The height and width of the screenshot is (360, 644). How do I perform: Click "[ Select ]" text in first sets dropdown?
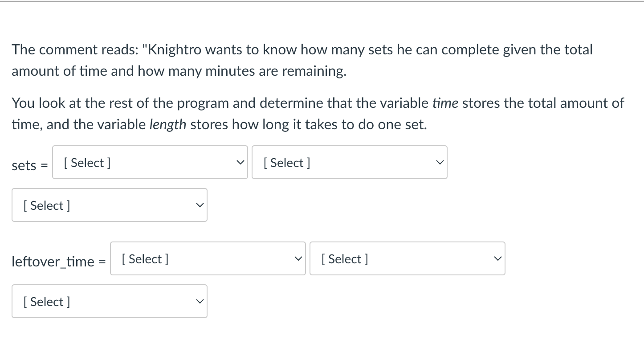[87, 163]
